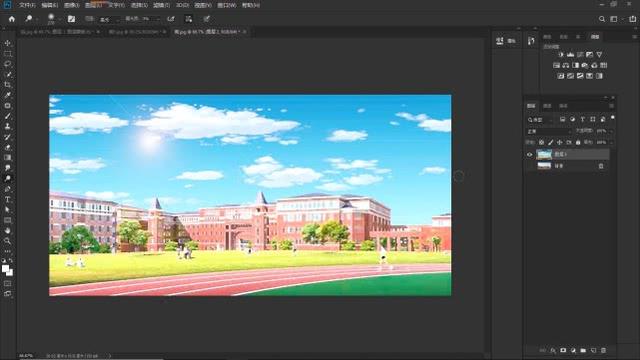
Task: Select the Lasso tool
Action: point(7,64)
